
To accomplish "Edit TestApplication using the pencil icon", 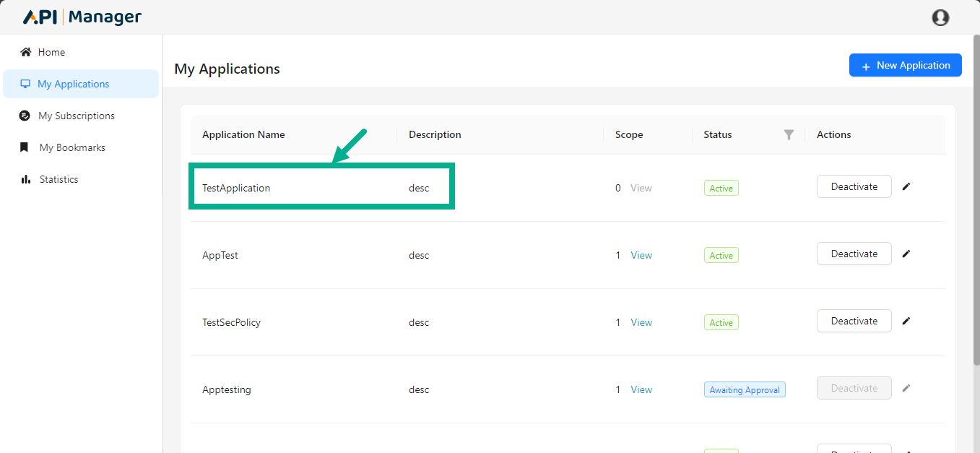I will click(906, 186).
